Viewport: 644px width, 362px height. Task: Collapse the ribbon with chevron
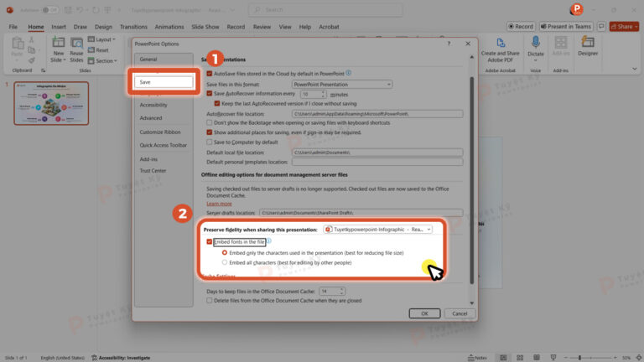pos(635,69)
